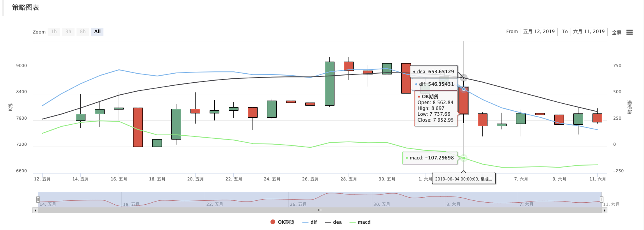This screenshot has height=230, width=644.
Task: Click the macd point marker on green line
Action: [x=463, y=158]
